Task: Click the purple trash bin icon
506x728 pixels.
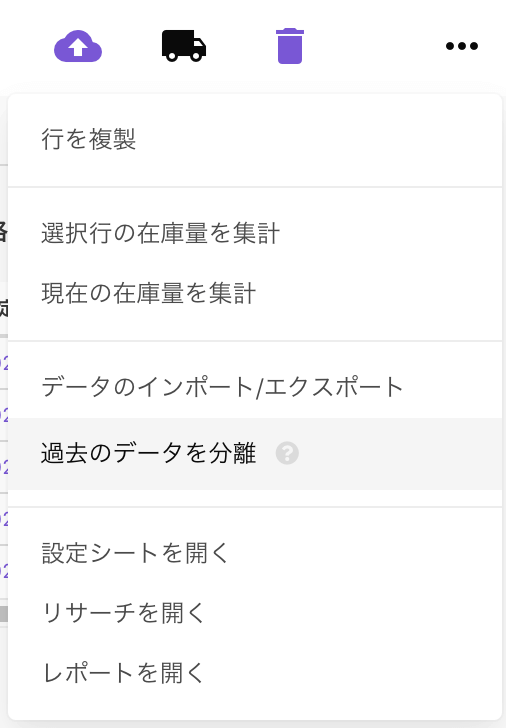Action: click(290, 46)
